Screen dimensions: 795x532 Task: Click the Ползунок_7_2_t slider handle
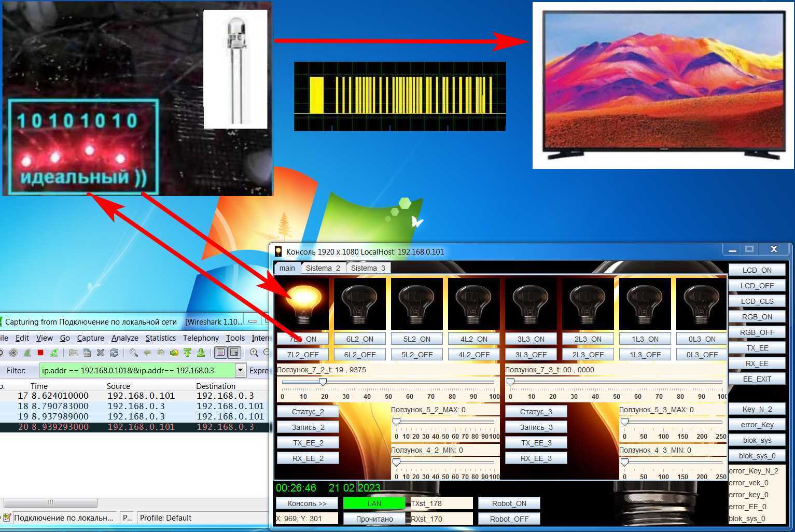[x=323, y=382]
